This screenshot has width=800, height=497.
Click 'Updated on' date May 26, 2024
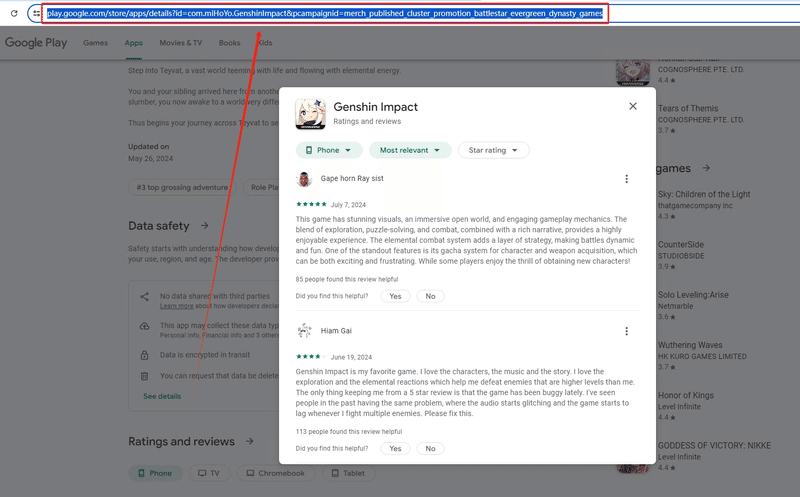click(x=151, y=159)
